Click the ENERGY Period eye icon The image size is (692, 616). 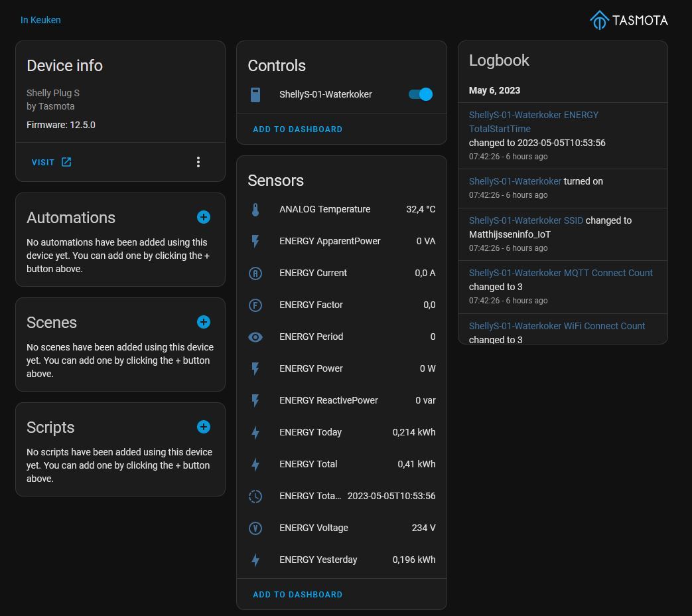pyautogui.click(x=255, y=337)
